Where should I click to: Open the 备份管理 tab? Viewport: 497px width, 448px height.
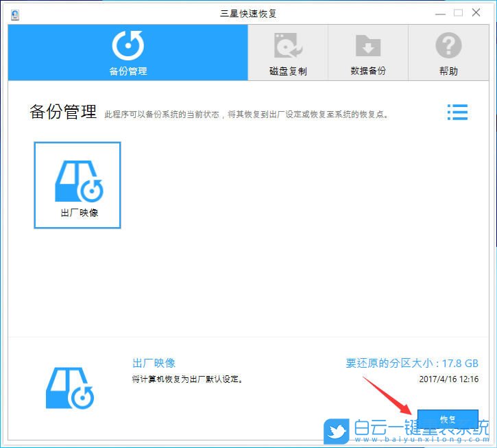(128, 52)
